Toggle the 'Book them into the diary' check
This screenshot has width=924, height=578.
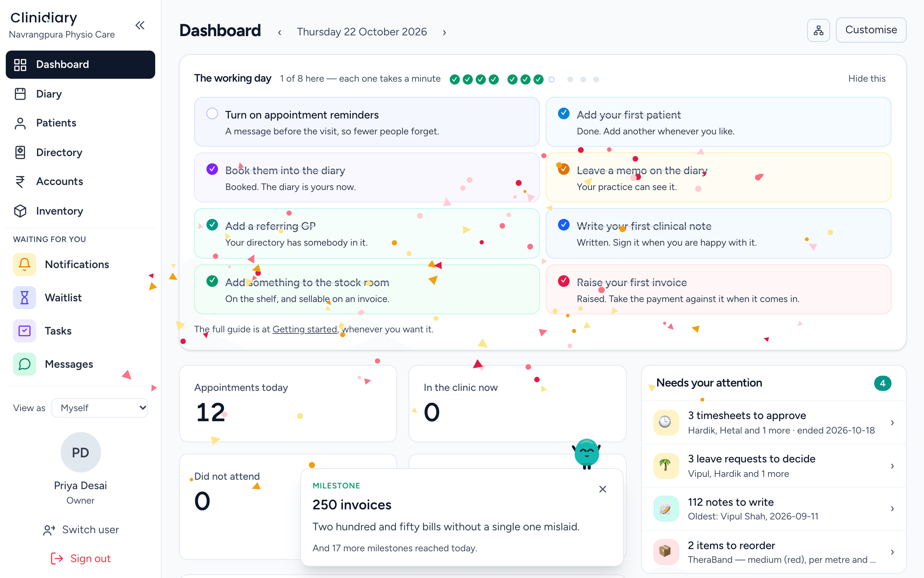coord(212,169)
